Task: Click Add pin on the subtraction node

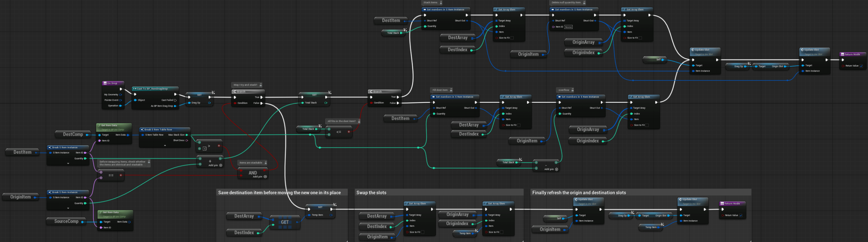Action: (556, 169)
